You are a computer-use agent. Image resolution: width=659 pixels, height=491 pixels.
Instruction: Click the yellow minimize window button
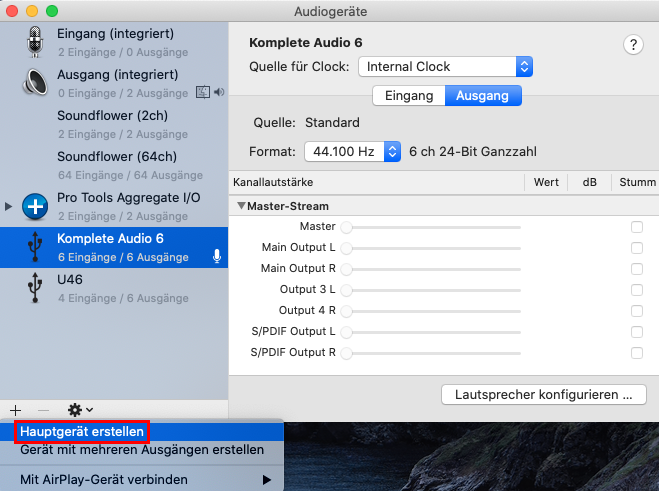tap(32, 11)
